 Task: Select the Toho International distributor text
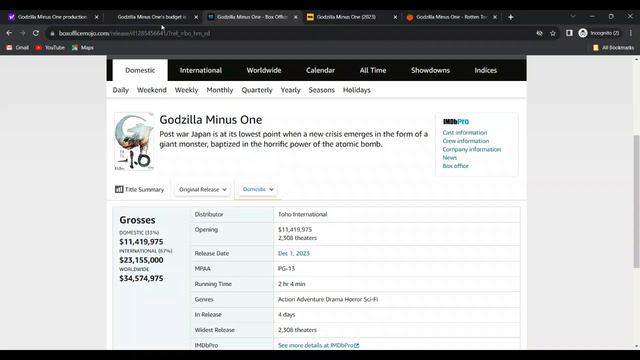tap(302, 214)
